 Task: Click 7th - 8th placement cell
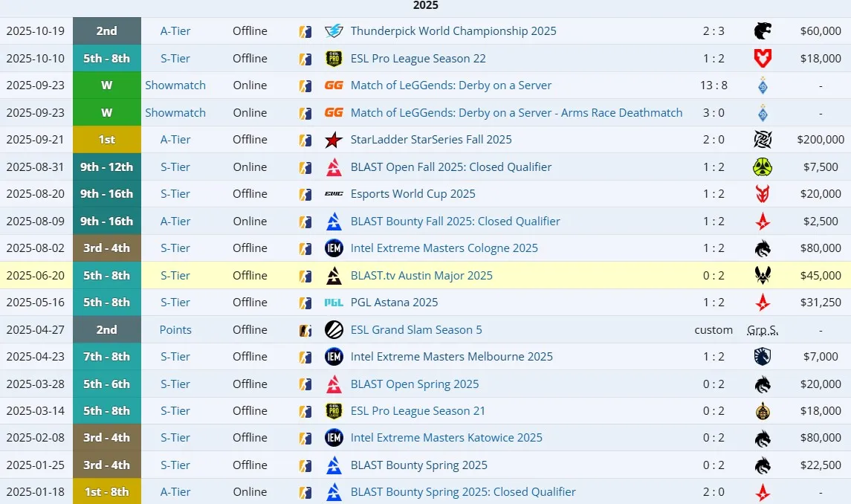pos(107,357)
